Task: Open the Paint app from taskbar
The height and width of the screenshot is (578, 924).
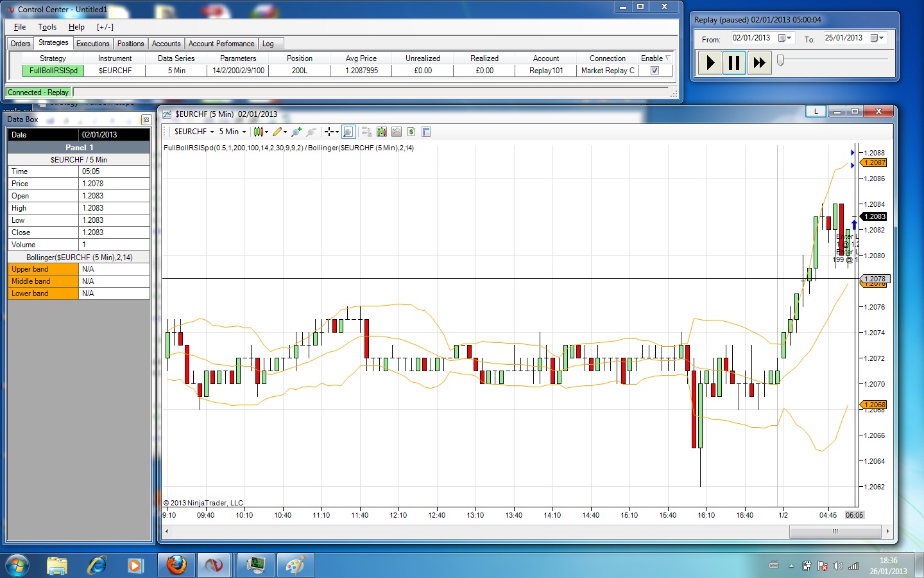Action: click(295, 565)
